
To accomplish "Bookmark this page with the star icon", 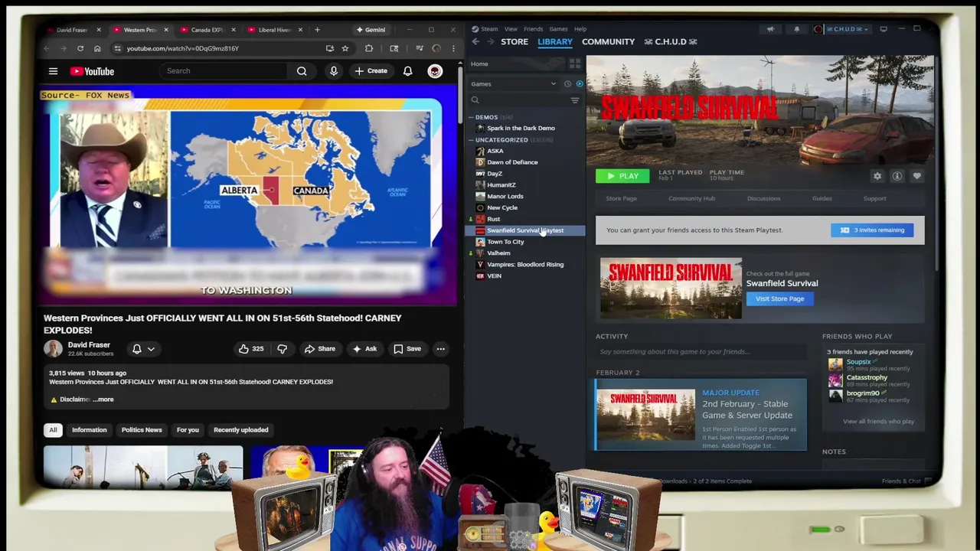I will [345, 48].
